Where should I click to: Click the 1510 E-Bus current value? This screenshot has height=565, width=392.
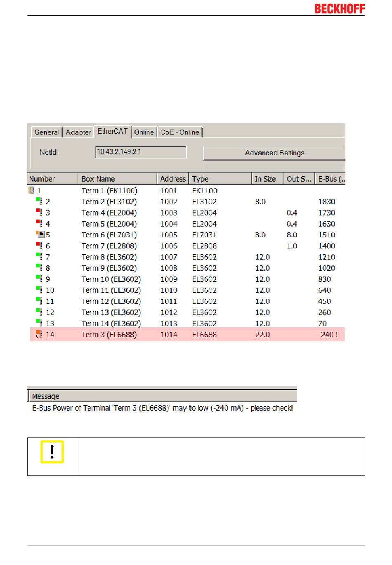click(326, 235)
